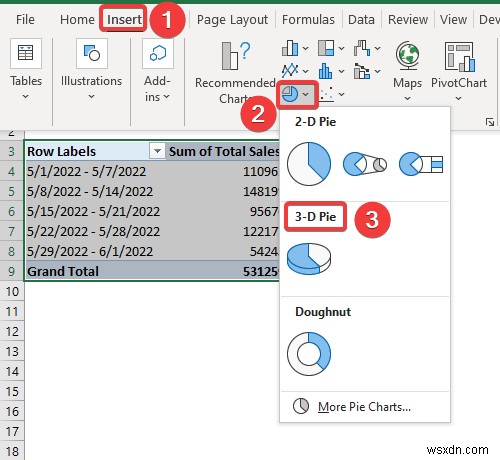
Task: Switch to the Page Layout tab
Action: pyautogui.click(x=232, y=20)
